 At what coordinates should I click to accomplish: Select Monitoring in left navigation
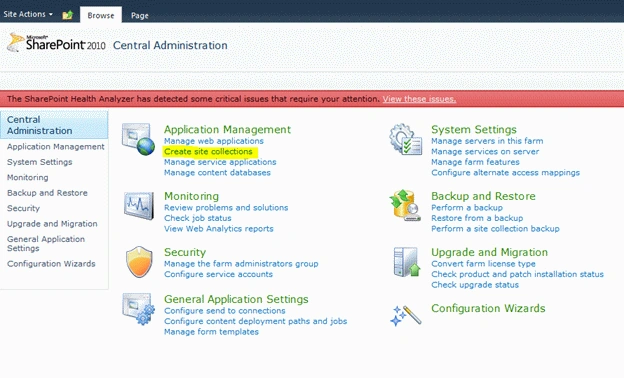(x=27, y=177)
